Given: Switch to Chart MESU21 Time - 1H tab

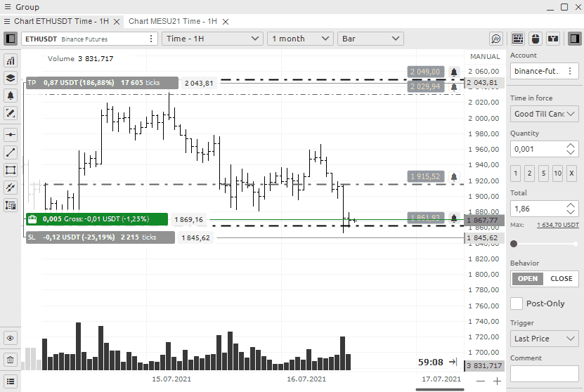Looking at the screenshot, I should (172, 21).
